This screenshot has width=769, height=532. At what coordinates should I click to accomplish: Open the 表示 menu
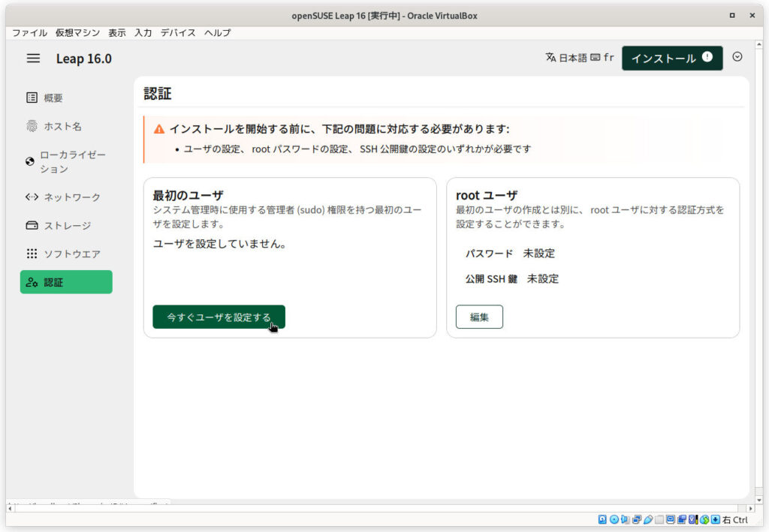[x=117, y=32]
